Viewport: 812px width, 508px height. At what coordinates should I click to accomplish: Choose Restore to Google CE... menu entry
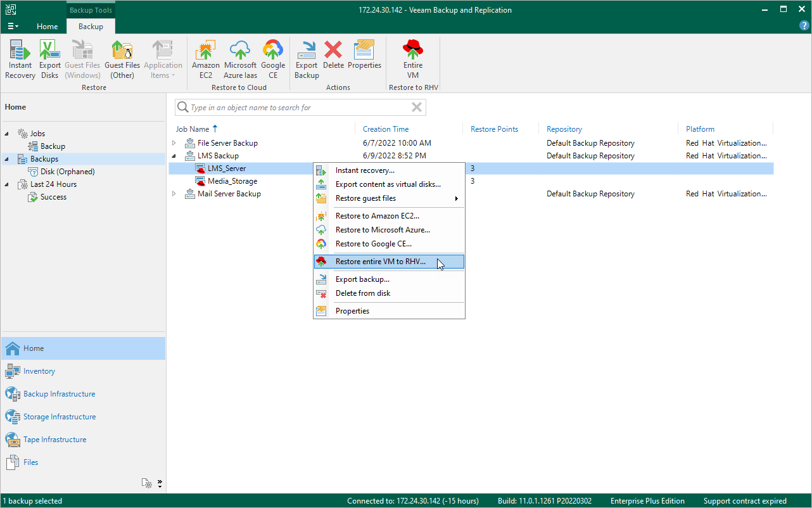(x=390, y=244)
